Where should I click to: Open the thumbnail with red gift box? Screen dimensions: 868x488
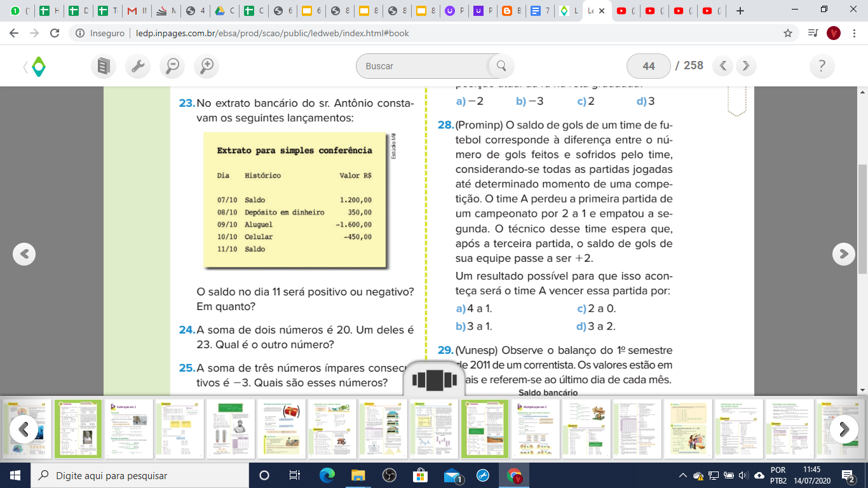[282, 429]
